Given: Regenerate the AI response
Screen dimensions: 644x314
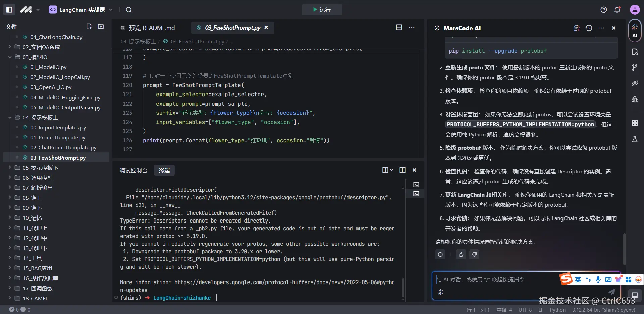Looking at the screenshot, I should pyautogui.click(x=440, y=255).
